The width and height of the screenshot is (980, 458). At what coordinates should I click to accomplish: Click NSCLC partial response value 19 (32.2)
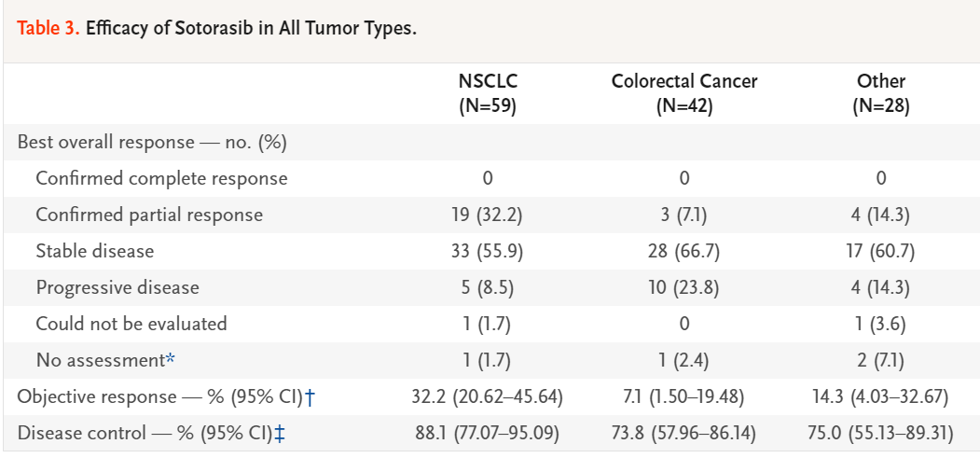click(487, 215)
